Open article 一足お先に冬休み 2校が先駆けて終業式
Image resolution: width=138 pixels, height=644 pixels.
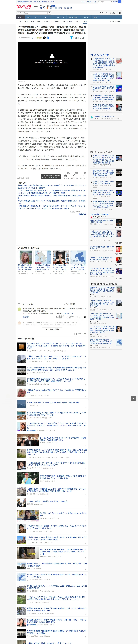point(47,501)
